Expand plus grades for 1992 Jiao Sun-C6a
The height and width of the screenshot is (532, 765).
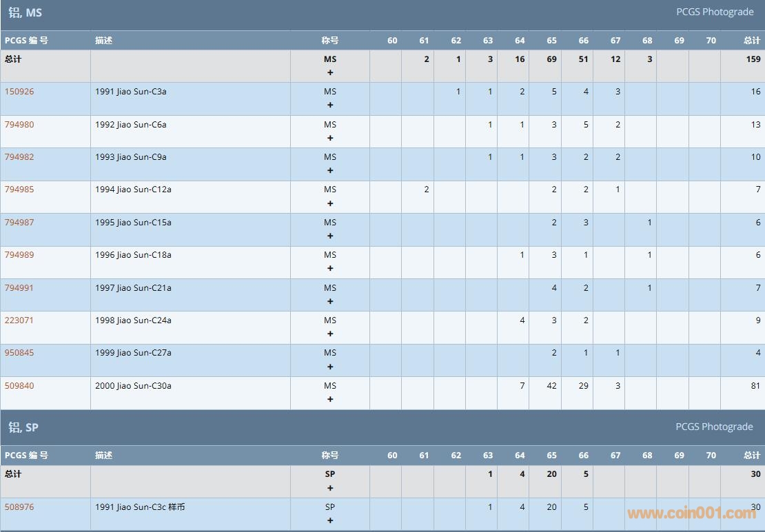click(330, 139)
